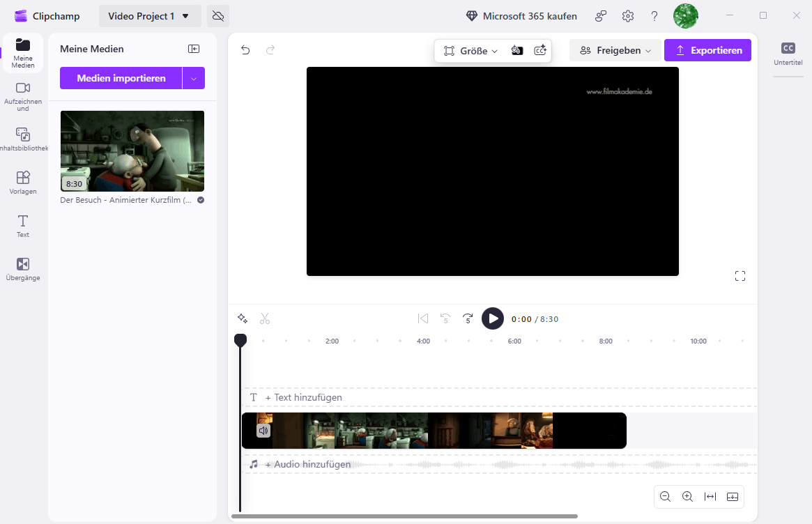The width and height of the screenshot is (812, 524).
Task: Expand the import media options arrow
Action: (194, 78)
